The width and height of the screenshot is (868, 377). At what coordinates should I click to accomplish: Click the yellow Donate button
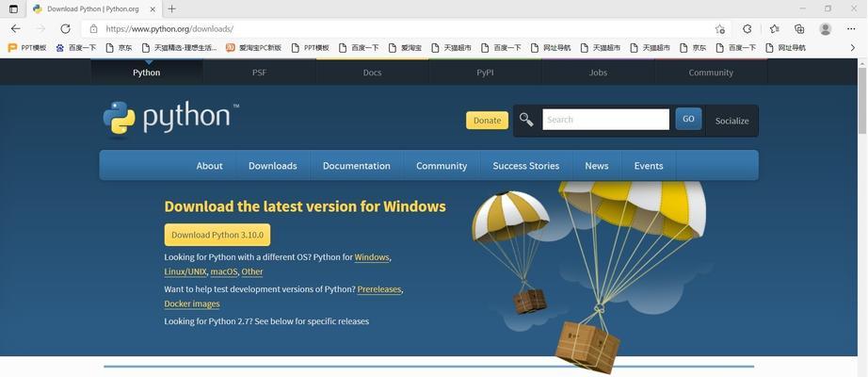[x=487, y=121]
